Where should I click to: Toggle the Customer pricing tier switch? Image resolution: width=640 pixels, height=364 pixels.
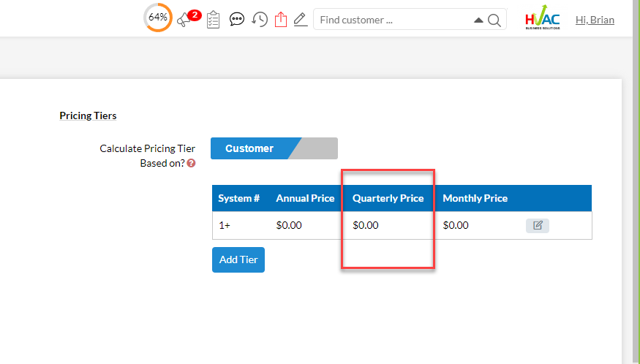(274, 148)
